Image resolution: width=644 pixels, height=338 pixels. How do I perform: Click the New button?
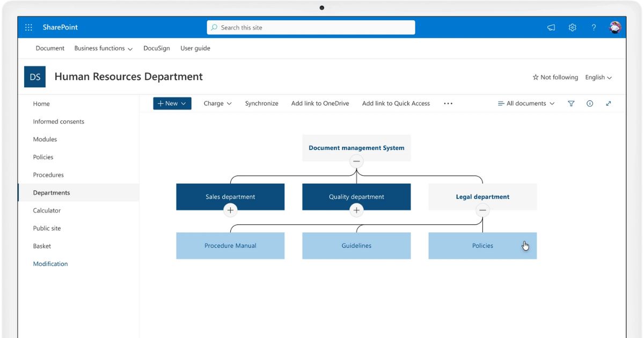(x=172, y=104)
